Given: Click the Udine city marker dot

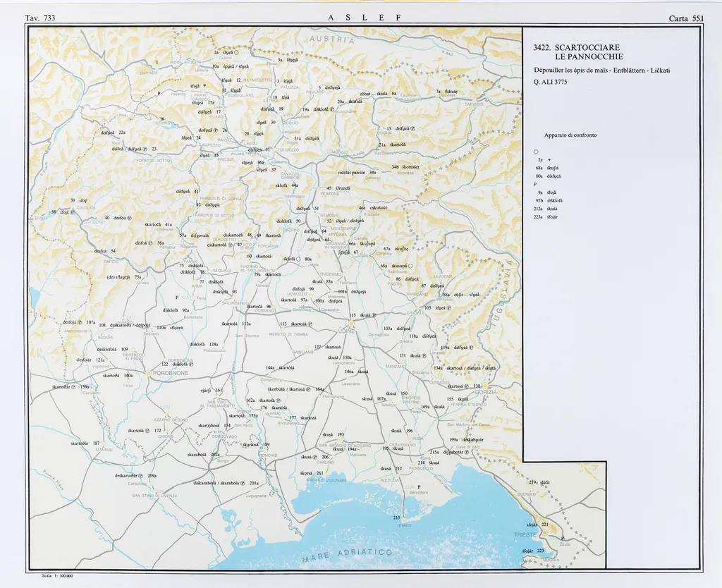Looking at the screenshot, I should coord(350,324).
